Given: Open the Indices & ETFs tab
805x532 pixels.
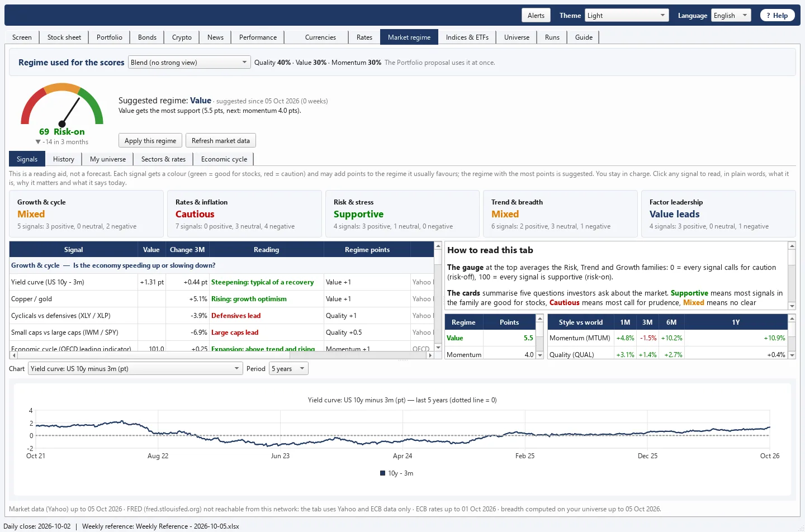Looking at the screenshot, I should 467,37.
